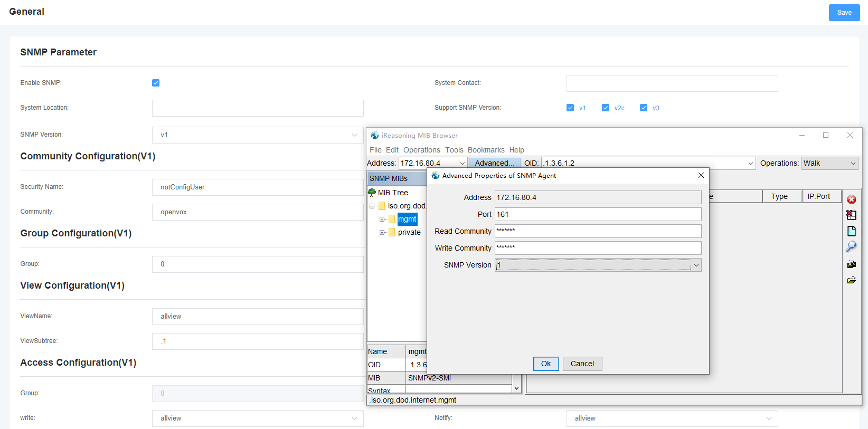Click the iReasoning MIB Browser globe icon
Image resolution: width=868 pixels, height=429 pixels.
(x=375, y=135)
